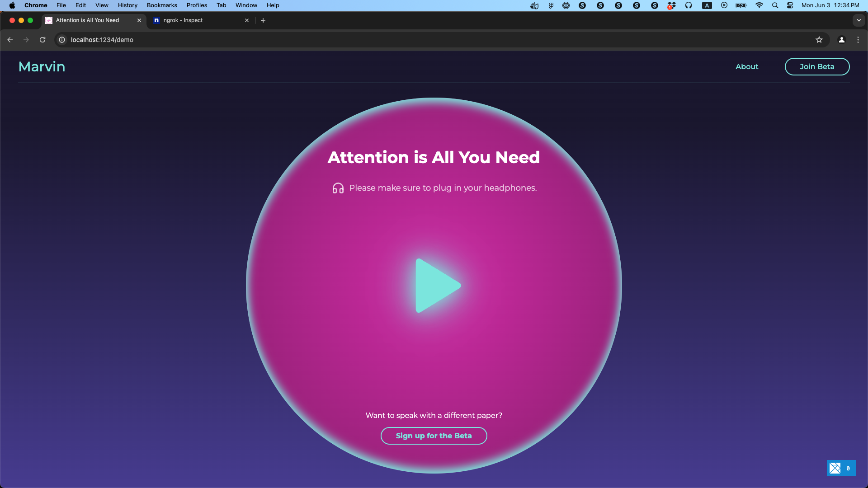The height and width of the screenshot is (488, 868).
Task: Open the Chrome profile avatar icon
Action: 841,40
